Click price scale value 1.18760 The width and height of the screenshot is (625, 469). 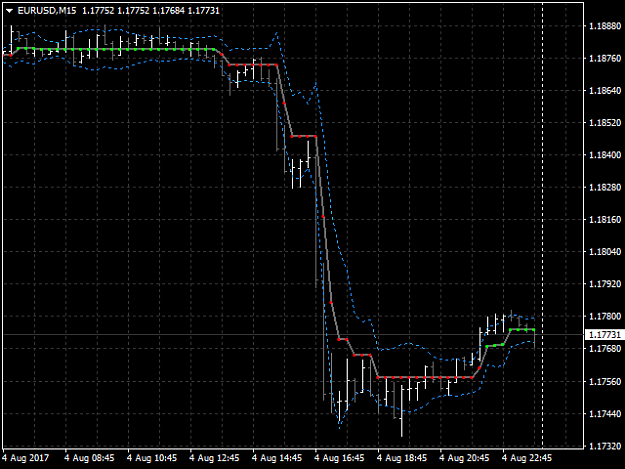(605, 58)
